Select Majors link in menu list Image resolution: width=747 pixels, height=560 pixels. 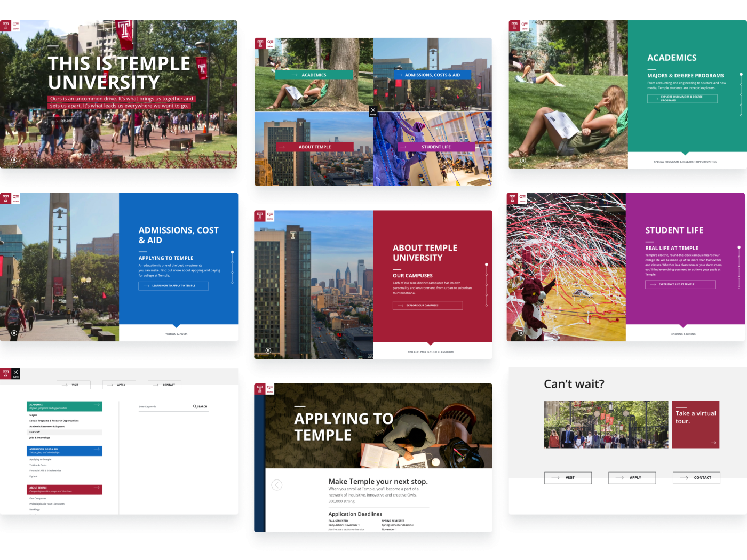(x=34, y=415)
